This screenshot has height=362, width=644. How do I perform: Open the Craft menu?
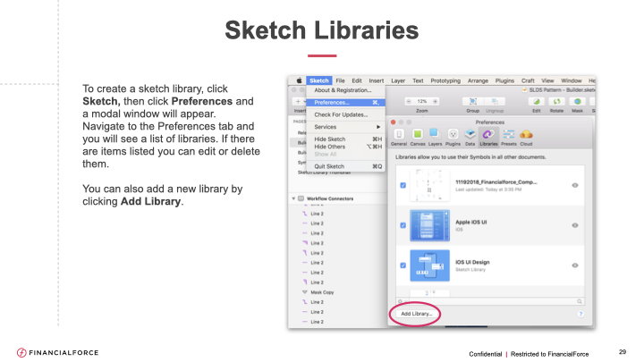tap(529, 80)
